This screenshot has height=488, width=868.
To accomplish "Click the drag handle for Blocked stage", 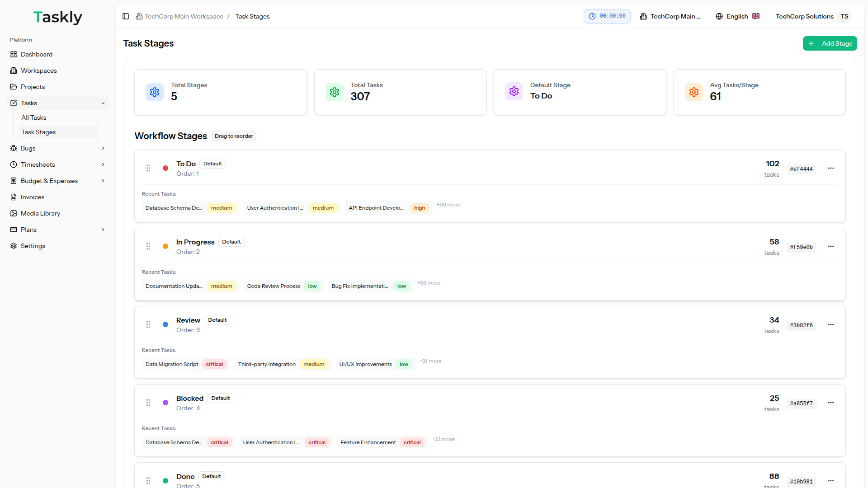I will click(x=148, y=403).
